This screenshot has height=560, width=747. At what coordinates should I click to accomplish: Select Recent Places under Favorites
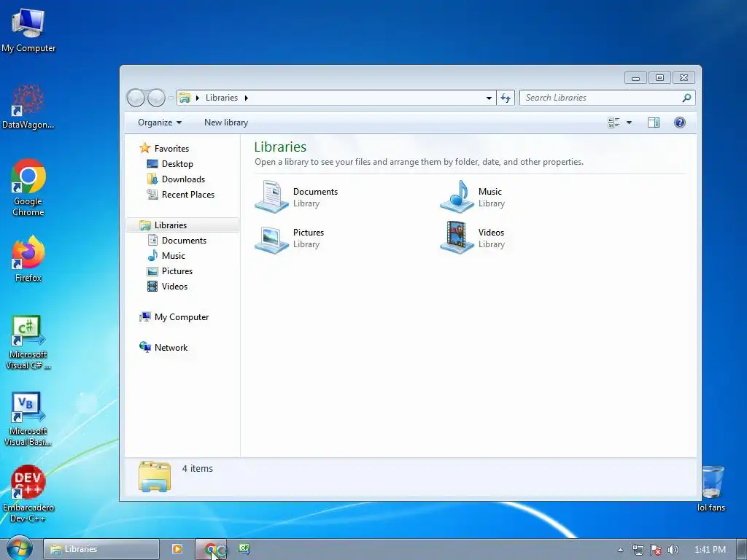[x=181, y=194]
